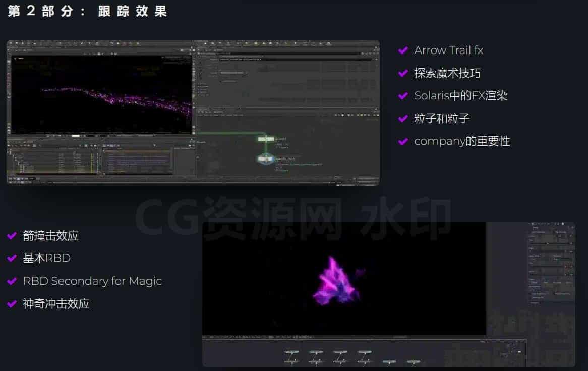Click the heading 第 2 部分：跟踪效果
The image size is (588, 371).
coord(87,11)
